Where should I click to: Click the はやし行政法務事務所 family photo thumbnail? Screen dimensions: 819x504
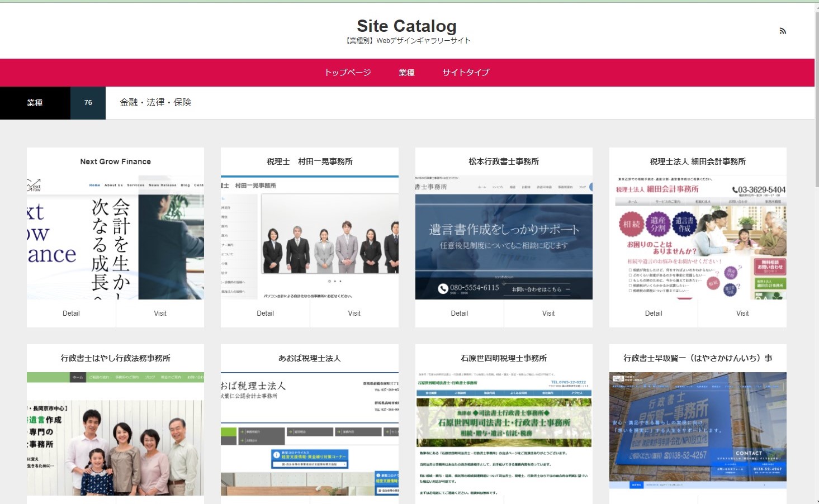pyautogui.click(x=115, y=434)
